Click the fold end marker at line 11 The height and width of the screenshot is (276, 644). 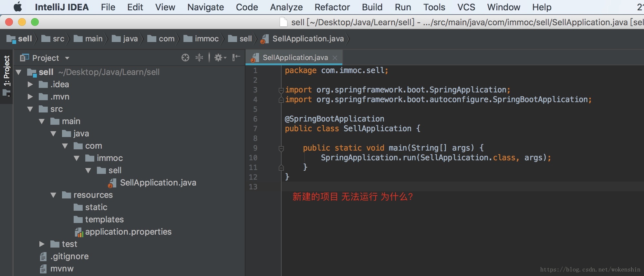tap(281, 167)
